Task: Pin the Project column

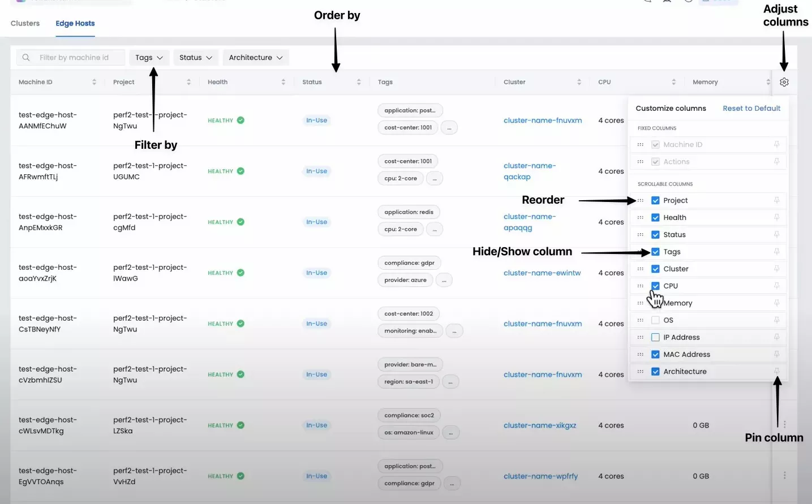Action: coord(776,200)
